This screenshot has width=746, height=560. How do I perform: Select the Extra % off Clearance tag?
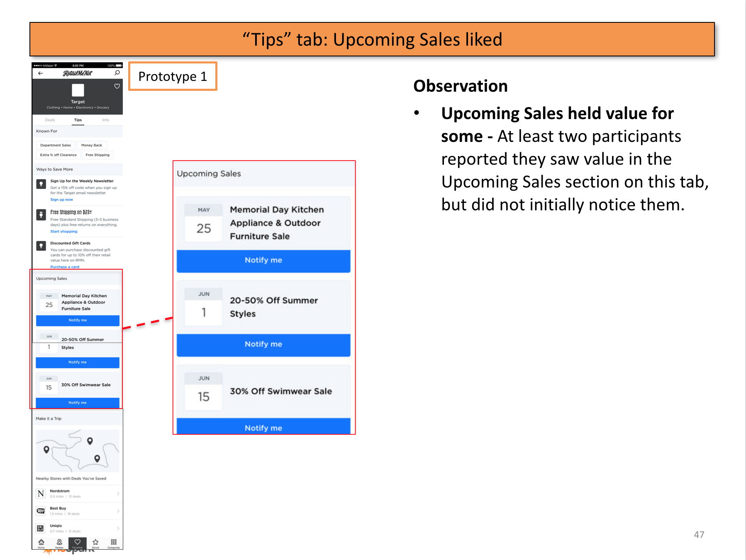58,155
